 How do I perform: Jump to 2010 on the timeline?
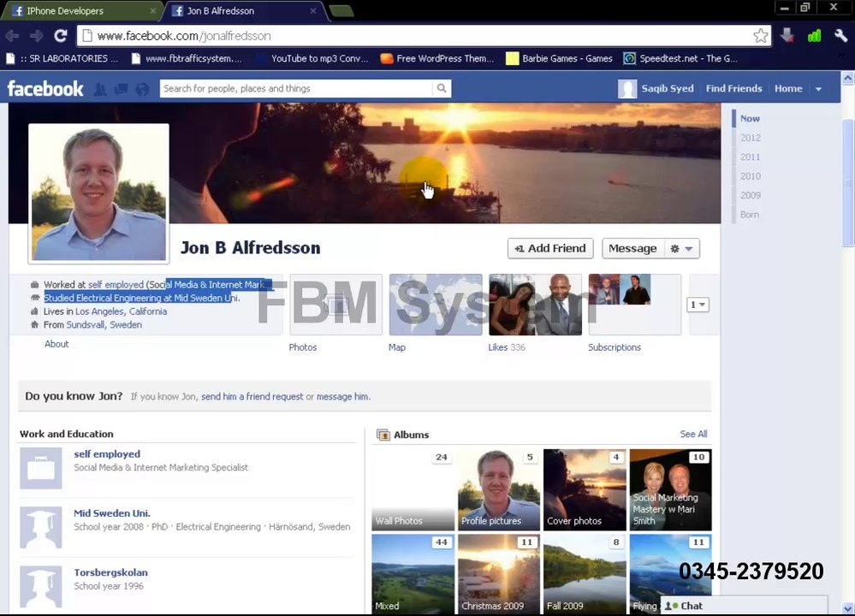751,176
